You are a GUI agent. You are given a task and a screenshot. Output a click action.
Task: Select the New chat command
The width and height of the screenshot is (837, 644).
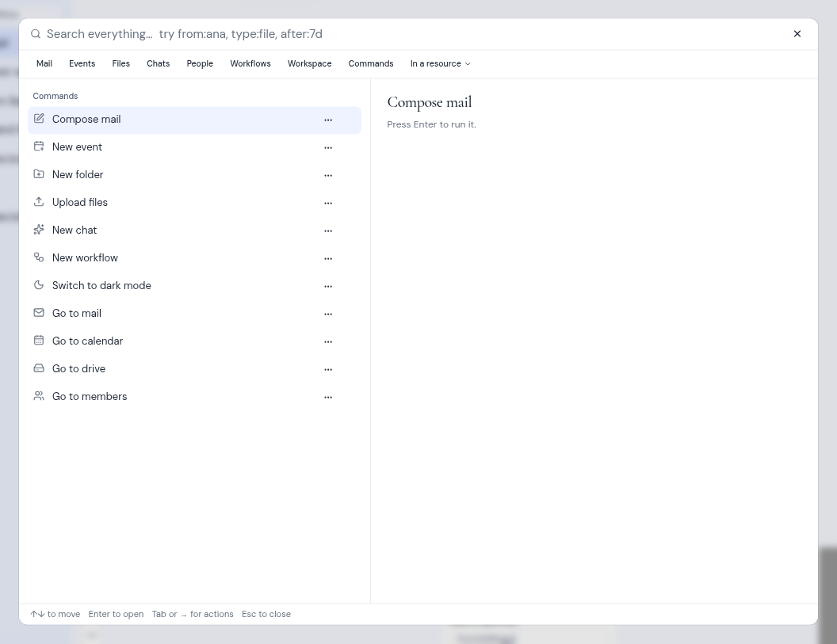click(x=194, y=231)
